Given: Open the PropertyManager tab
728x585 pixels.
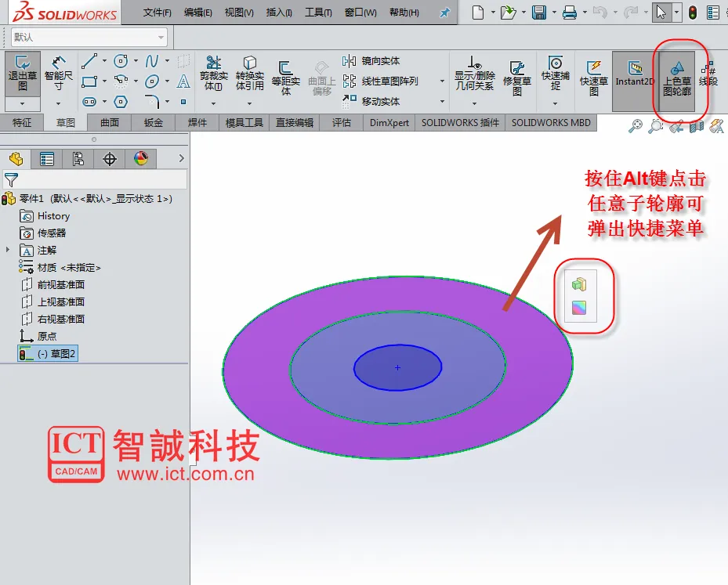Looking at the screenshot, I should coord(47,159).
